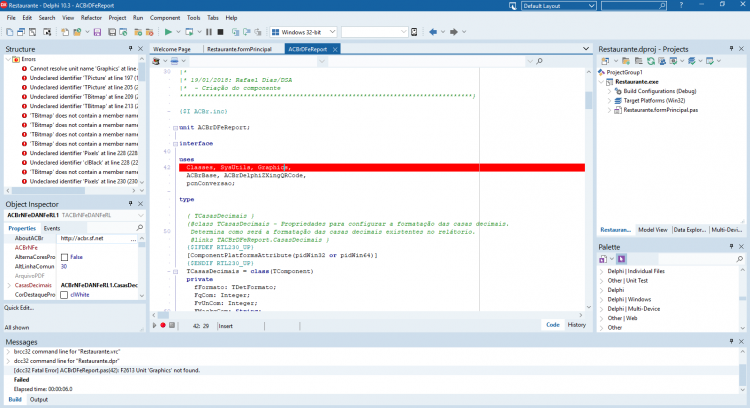750x408 pixels.
Task: Click Remove File from Project icon
Action: click(150, 32)
